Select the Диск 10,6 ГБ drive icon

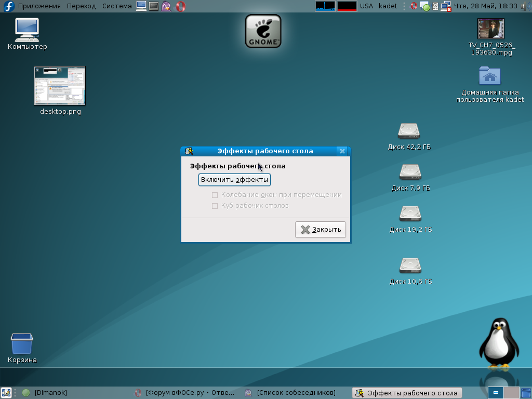pos(410,265)
